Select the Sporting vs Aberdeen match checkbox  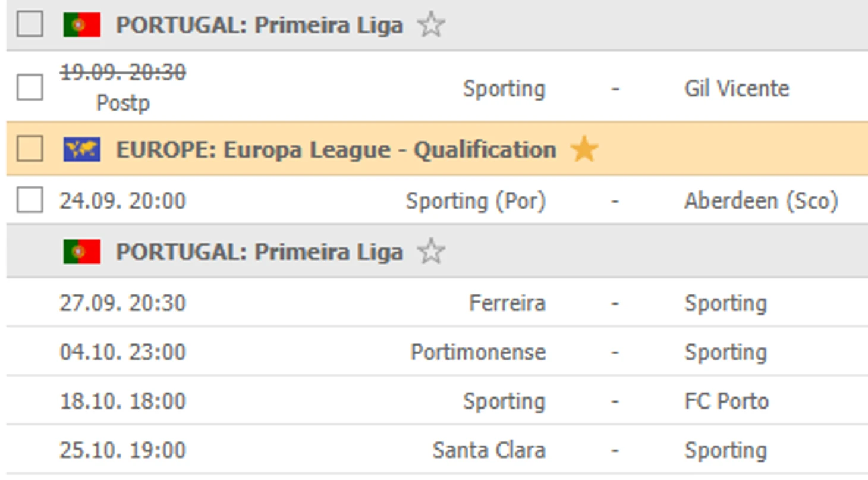tap(30, 200)
